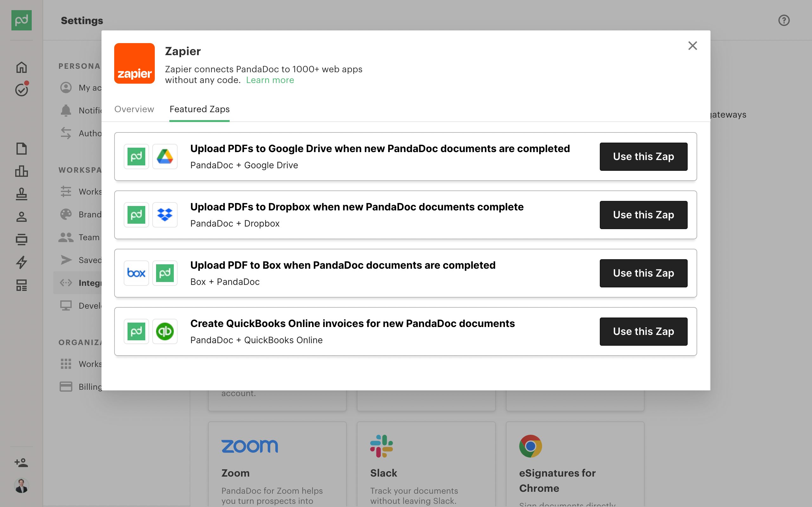
Task: Use the Dropbox PandaDoc Zap
Action: tap(643, 214)
